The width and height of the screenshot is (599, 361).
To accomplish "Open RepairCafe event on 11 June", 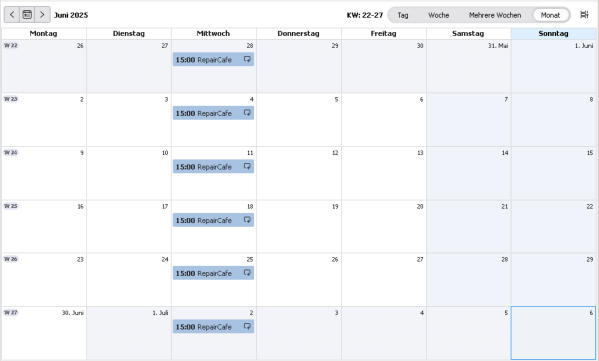I will click(x=213, y=167).
